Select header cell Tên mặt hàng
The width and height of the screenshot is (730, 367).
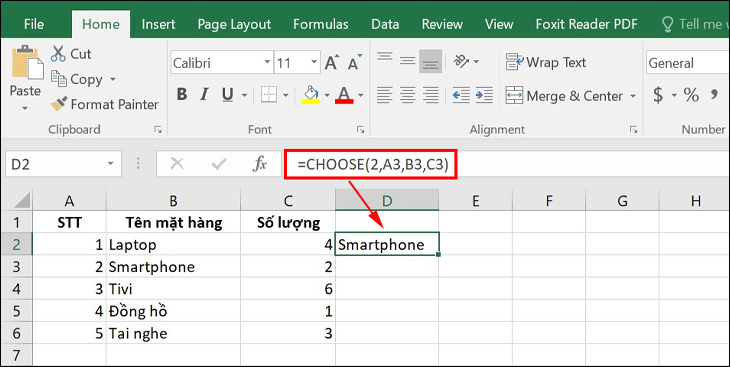pos(173,223)
